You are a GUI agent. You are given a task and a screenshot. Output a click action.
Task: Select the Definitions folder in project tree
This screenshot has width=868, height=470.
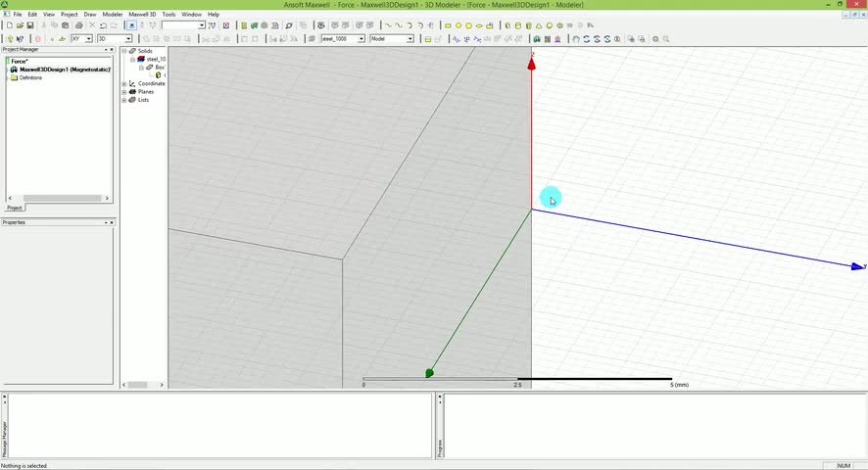click(30, 78)
